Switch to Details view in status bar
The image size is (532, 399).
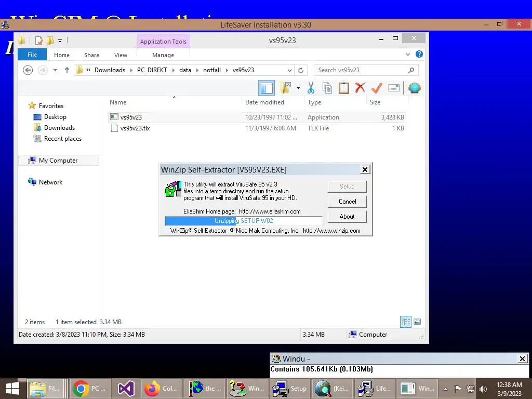(406, 322)
